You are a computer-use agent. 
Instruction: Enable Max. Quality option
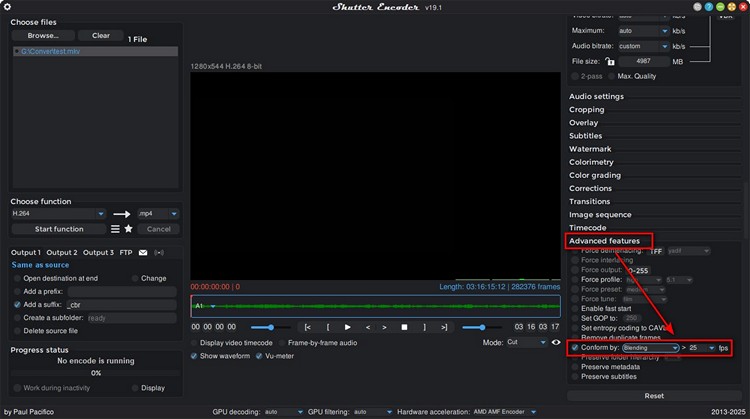[x=611, y=76]
